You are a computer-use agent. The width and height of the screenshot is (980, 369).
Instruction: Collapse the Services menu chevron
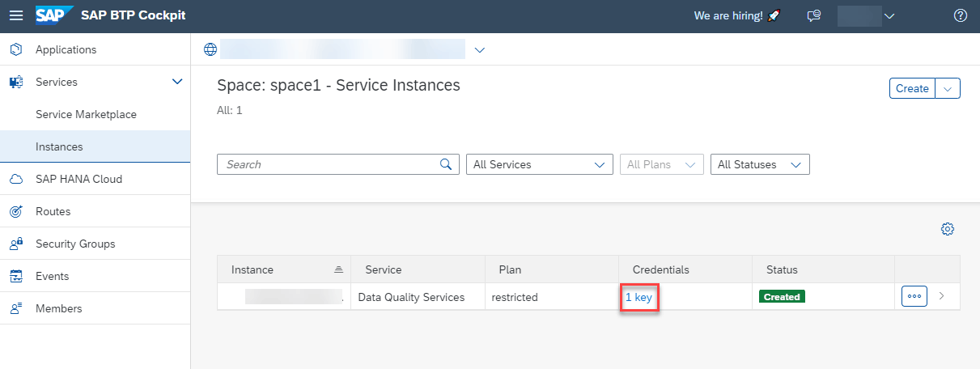point(178,82)
